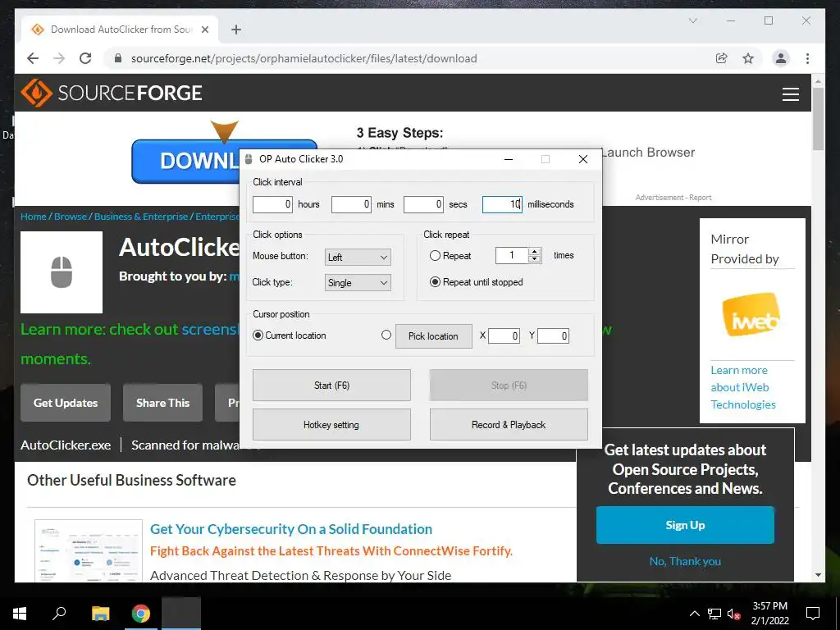Close the Download AutoClicker tab
840x630 pixels.
tap(204, 30)
